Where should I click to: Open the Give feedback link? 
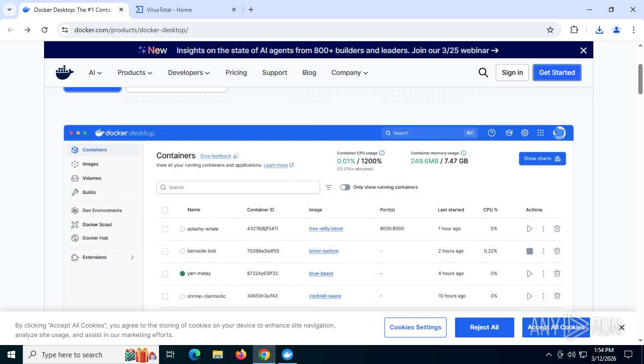coord(216,156)
